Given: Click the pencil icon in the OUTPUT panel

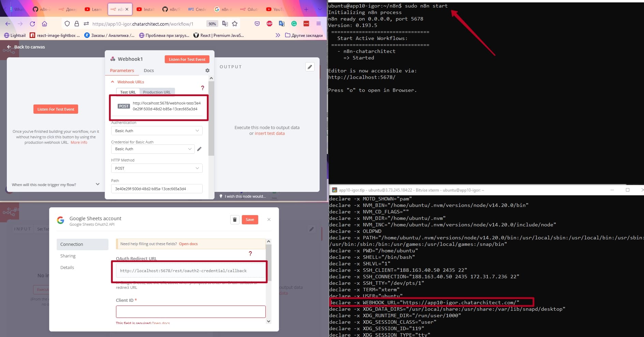Looking at the screenshot, I should point(310,67).
